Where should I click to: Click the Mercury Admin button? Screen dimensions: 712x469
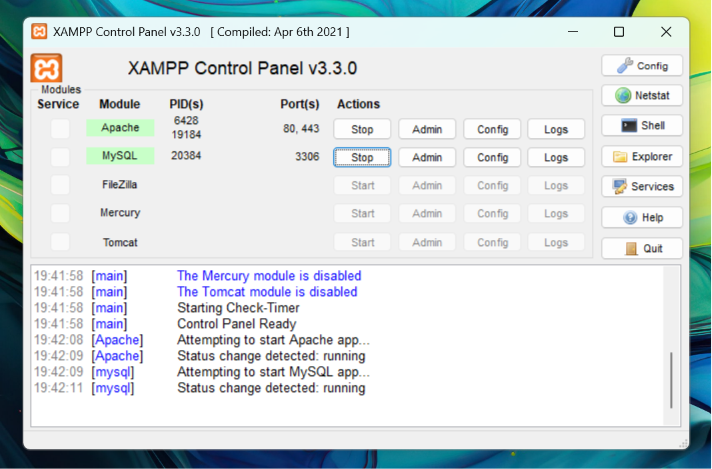pyautogui.click(x=427, y=214)
